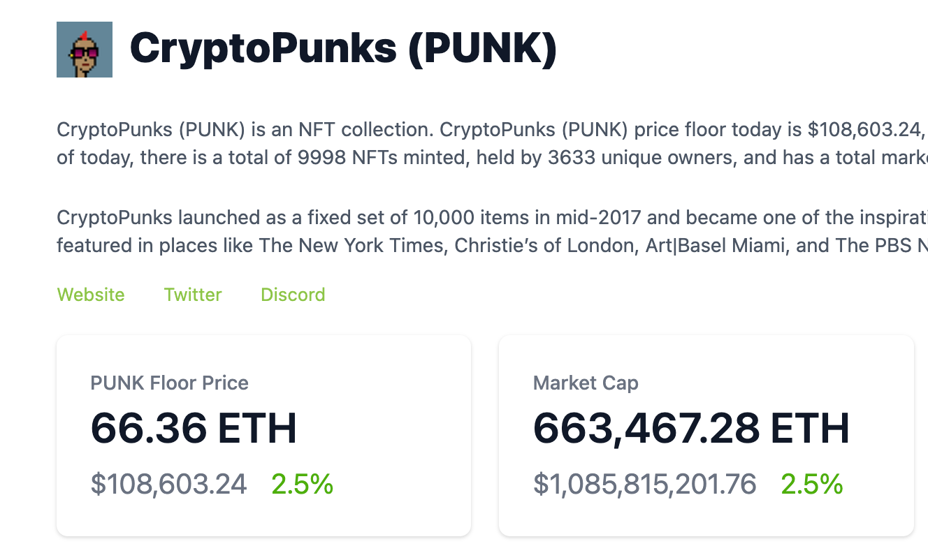This screenshot has height=560, width=928.
Task: Click the 663,467.28 ETH market cap value
Action: click(691, 429)
